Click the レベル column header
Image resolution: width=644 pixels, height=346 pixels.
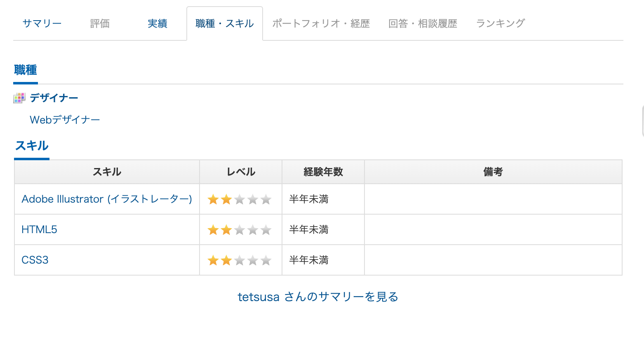coord(241,172)
